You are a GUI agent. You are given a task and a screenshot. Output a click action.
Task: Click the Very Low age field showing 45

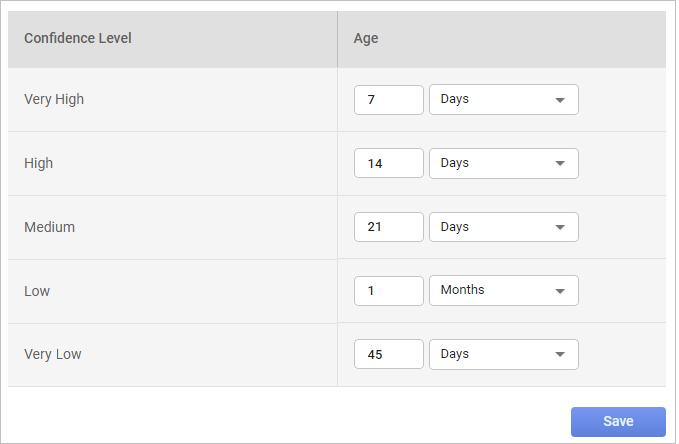pos(389,354)
